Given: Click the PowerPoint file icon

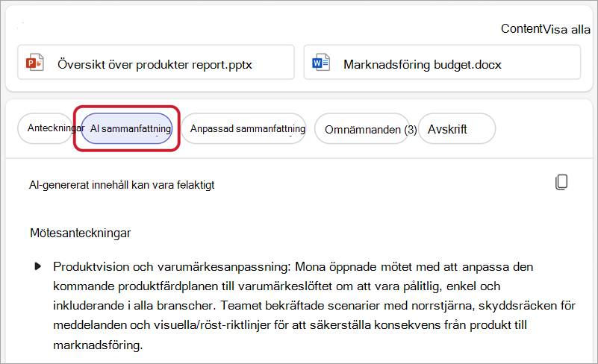Looking at the screenshot, I should click(34, 63).
